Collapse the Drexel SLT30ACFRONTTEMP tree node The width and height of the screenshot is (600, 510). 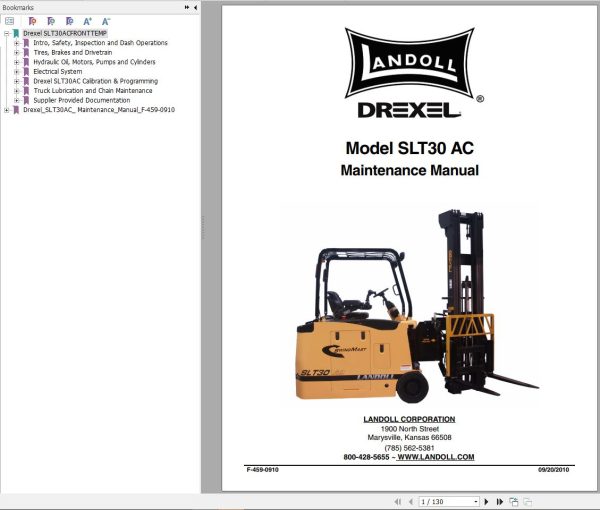pos(7,33)
